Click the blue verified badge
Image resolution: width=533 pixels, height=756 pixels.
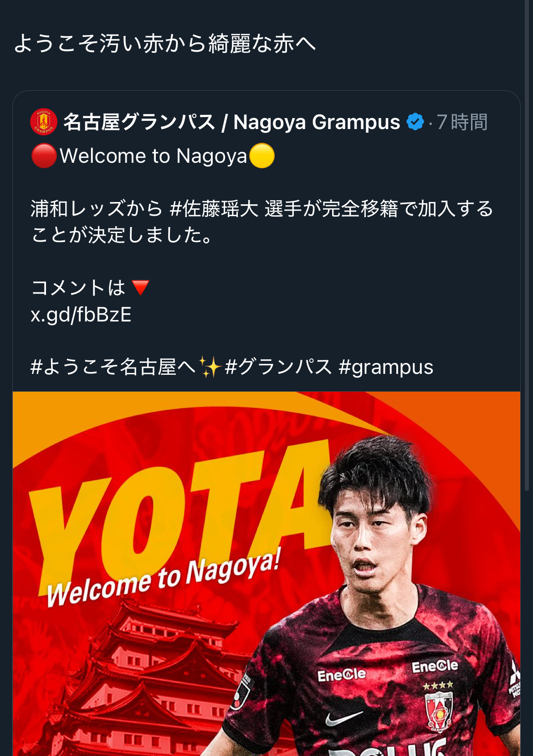point(415,122)
